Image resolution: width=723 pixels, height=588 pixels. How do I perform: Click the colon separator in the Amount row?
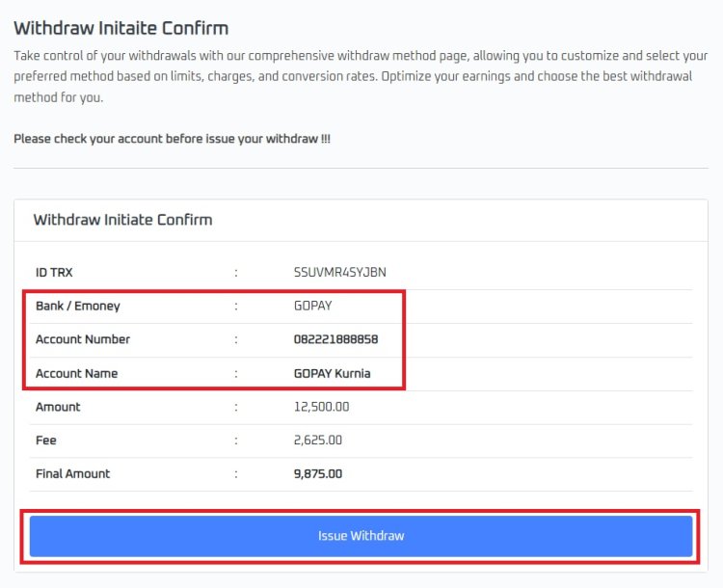235,407
